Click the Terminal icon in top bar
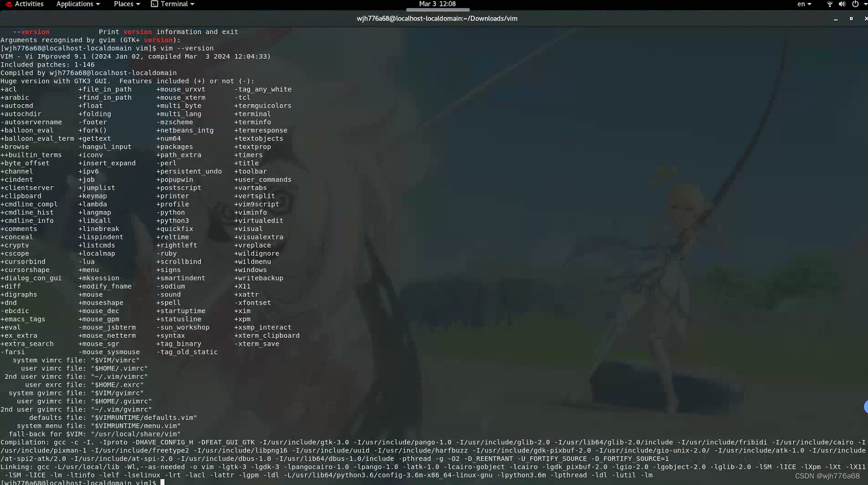The image size is (868, 485). click(x=154, y=4)
